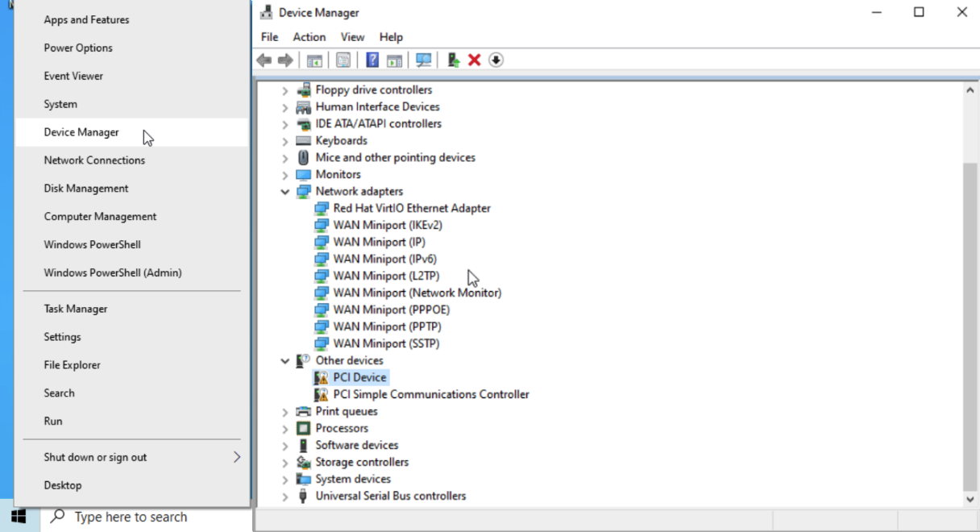Open the Action menu
This screenshot has width=980, height=532.
click(x=309, y=37)
